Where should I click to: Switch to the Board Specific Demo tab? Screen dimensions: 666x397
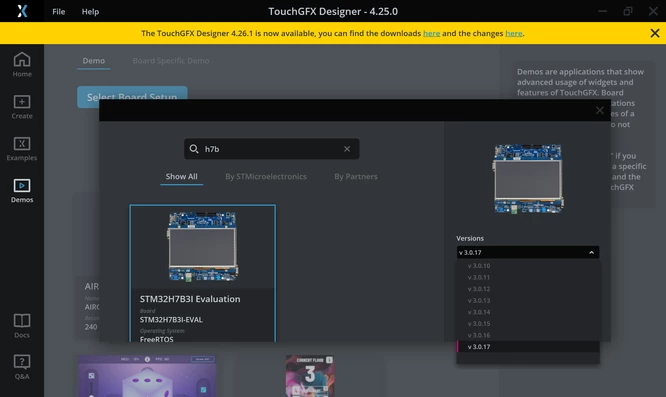pyautogui.click(x=171, y=61)
